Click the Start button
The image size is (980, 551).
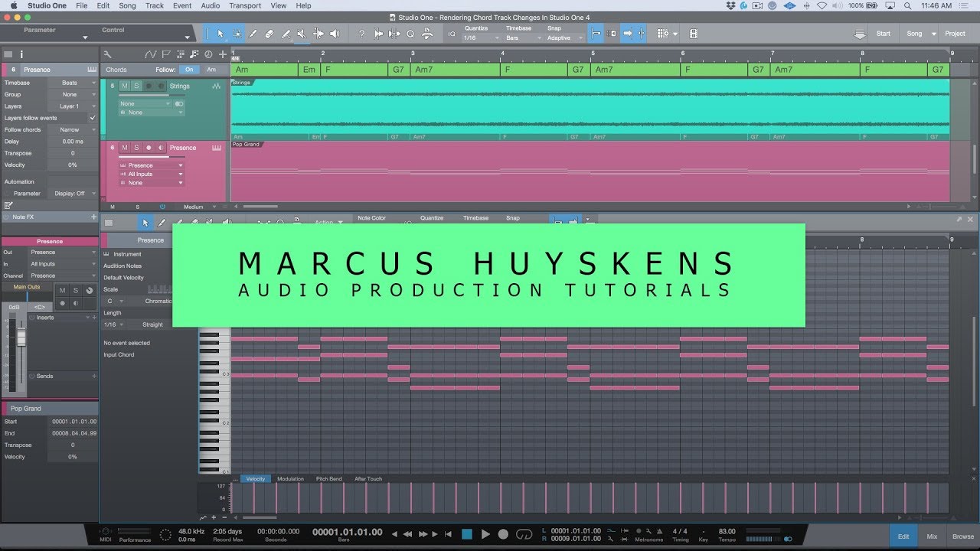tap(883, 34)
